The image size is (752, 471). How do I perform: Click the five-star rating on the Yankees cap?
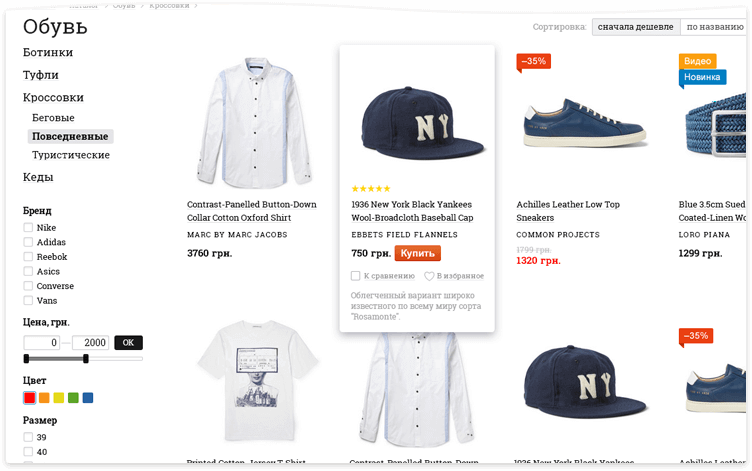coord(370,189)
